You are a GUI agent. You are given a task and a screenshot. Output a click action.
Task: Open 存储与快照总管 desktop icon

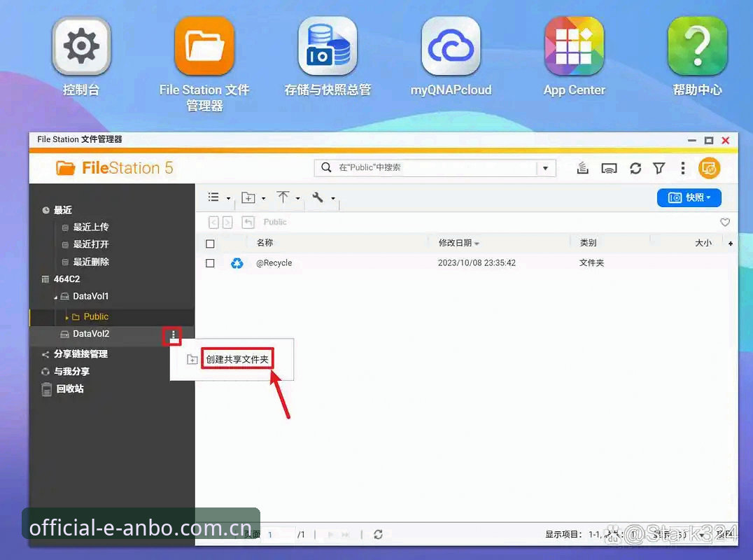[x=328, y=46]
